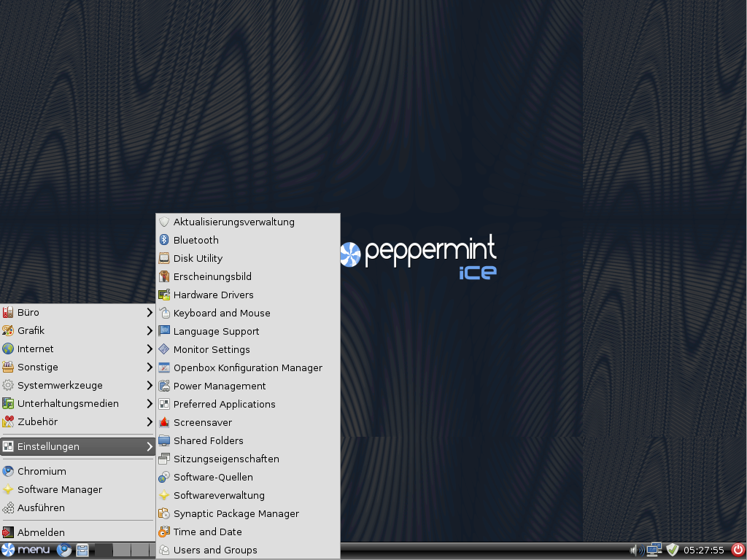Select Aktualisierungsverwaltung from the settings menu
Screen dimensions: 747x560
[233, 222]
